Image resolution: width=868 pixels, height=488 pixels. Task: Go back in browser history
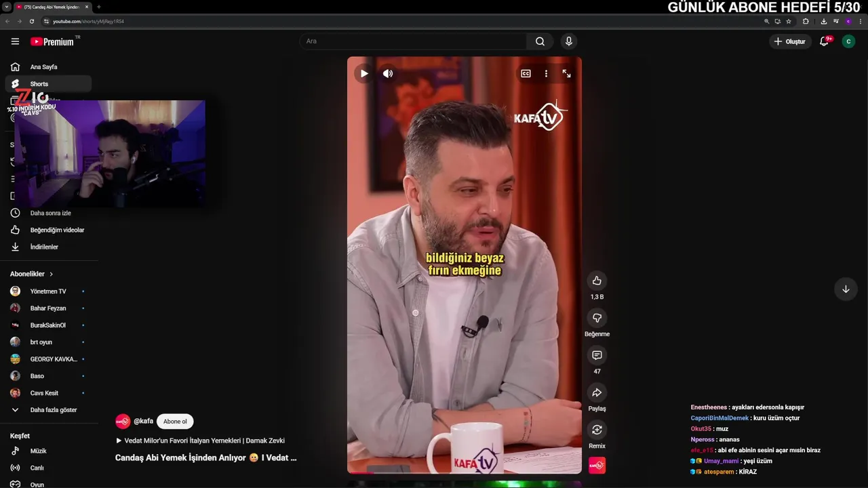pyautogui.click(x=7, y=21)
